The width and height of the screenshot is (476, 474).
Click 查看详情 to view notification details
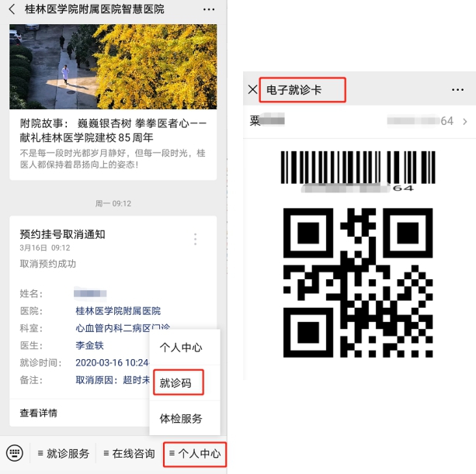click(39, 413)
